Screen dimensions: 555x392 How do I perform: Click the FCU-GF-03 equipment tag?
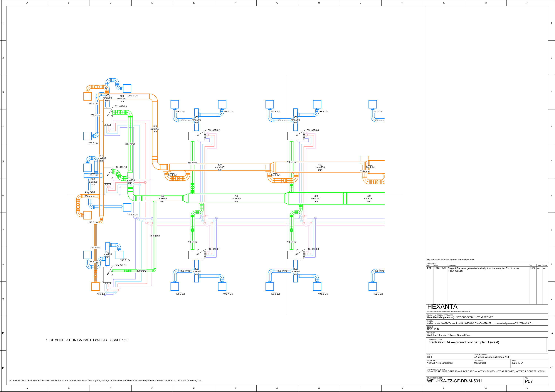coord(312,249)
